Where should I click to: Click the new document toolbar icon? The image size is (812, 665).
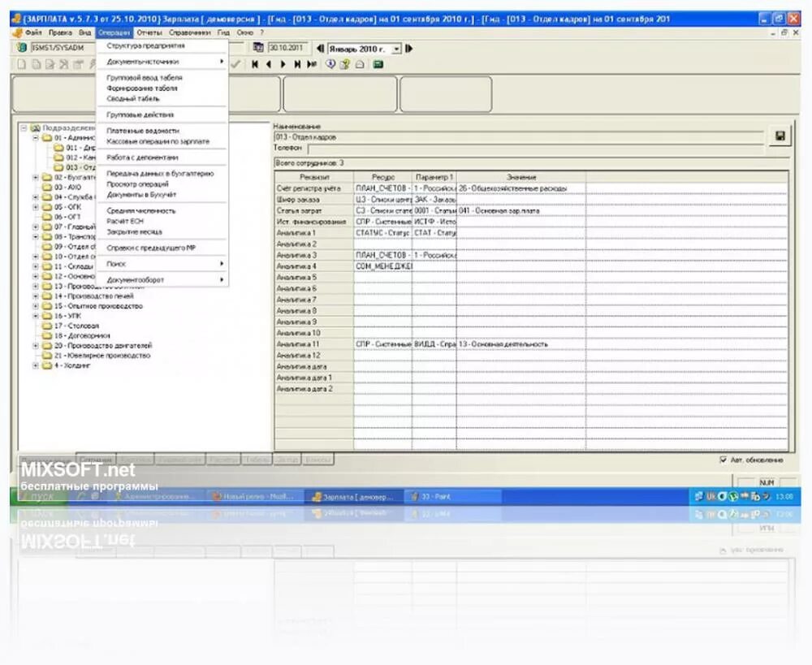[x=22, y=64]
